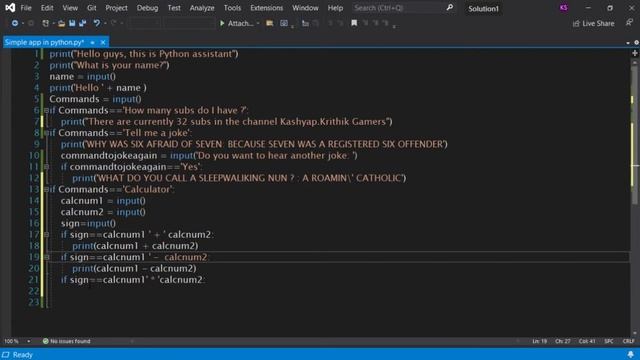Click the Save All toolbar icon

point(82,24)
